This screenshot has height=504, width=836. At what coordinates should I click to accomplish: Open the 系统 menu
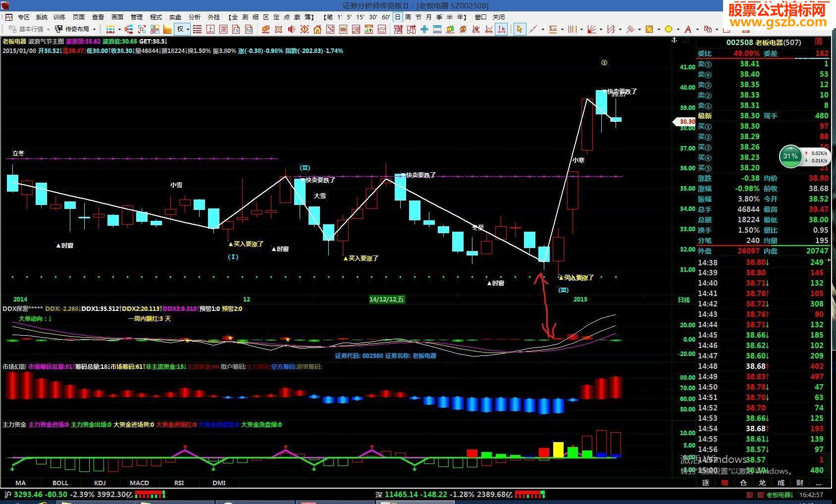(x=42, y=17)
